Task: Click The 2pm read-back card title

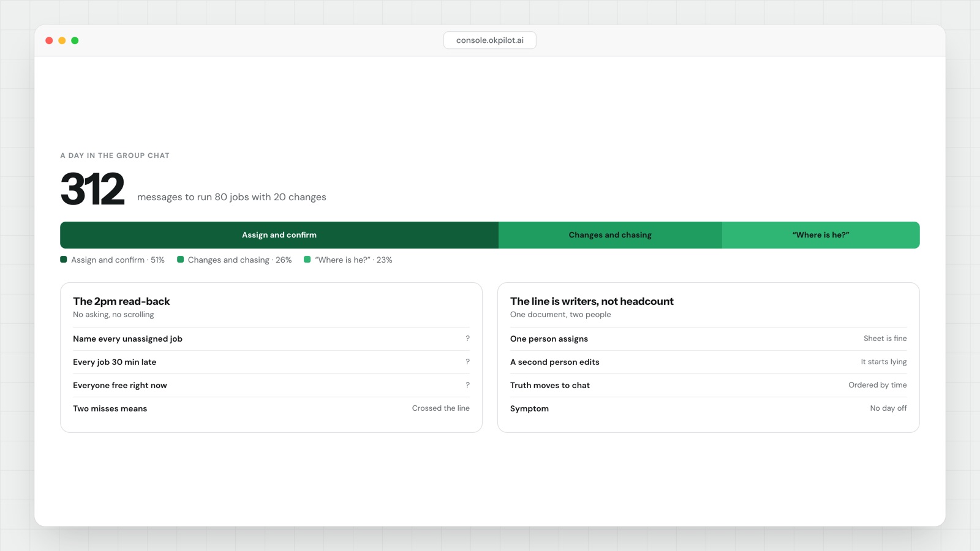Action: pyautogui.click(x=121, y=301)
